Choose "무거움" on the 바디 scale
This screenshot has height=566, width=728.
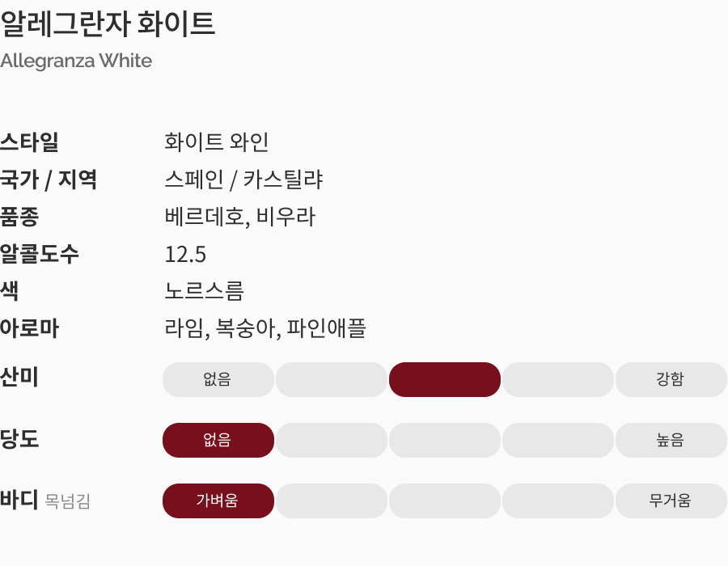point(671,501)
